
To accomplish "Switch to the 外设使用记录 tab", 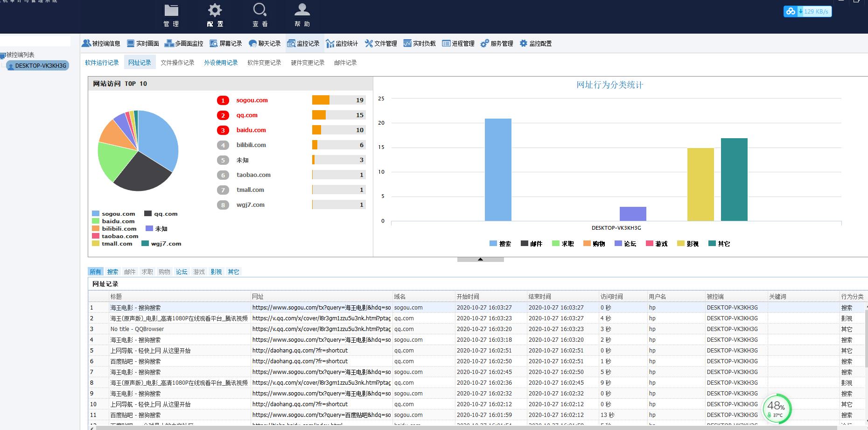I will 221,63.
